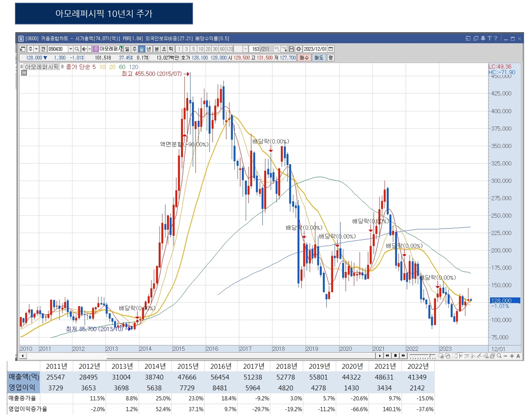Screen dimensions: 530x420
Task: Select the 주 weekly period toggle
Action: [x=134, y=49]
